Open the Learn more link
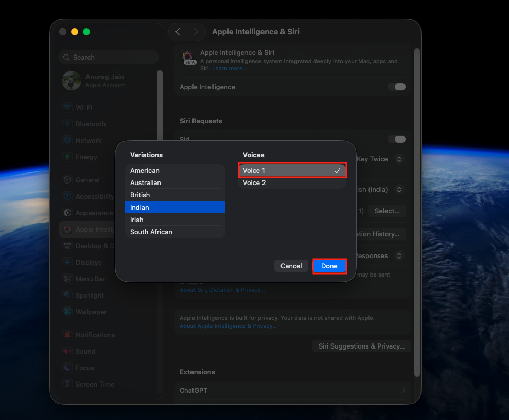Screen dimensions: 509x420 tap(229, 68)
